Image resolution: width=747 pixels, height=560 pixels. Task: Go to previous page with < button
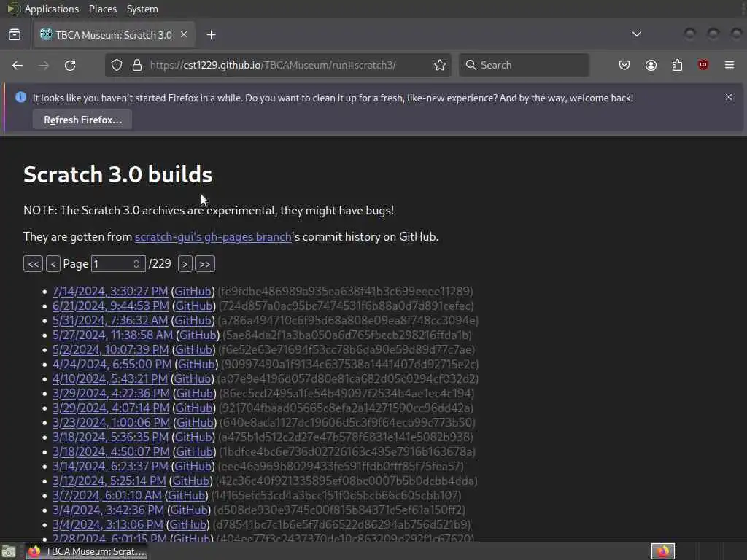click(x=53, y=264)
